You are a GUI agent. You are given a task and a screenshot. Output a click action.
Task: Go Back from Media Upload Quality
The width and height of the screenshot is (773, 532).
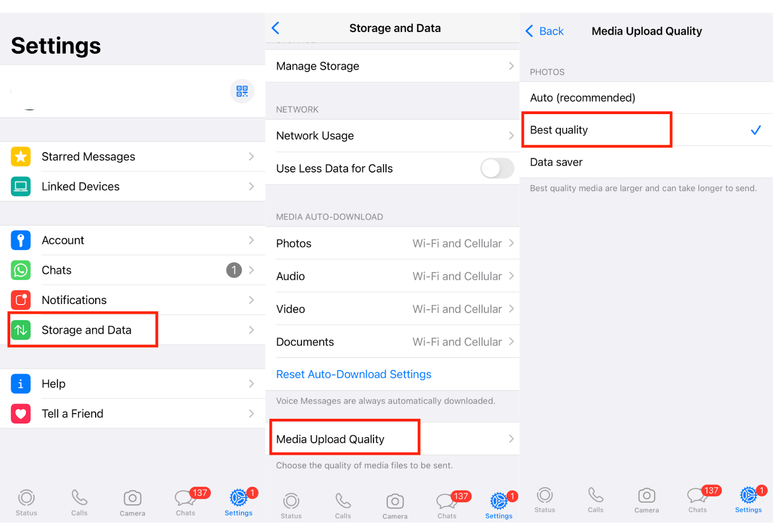click(544, 31)
